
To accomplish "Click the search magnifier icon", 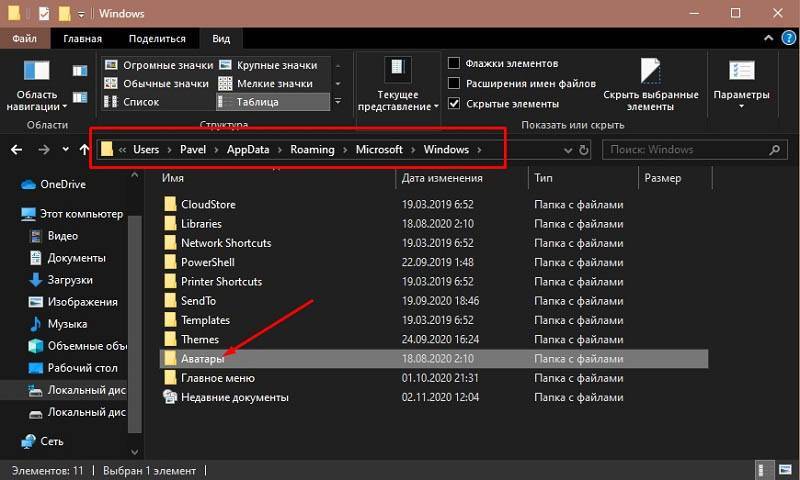I will tap(774, 150).
